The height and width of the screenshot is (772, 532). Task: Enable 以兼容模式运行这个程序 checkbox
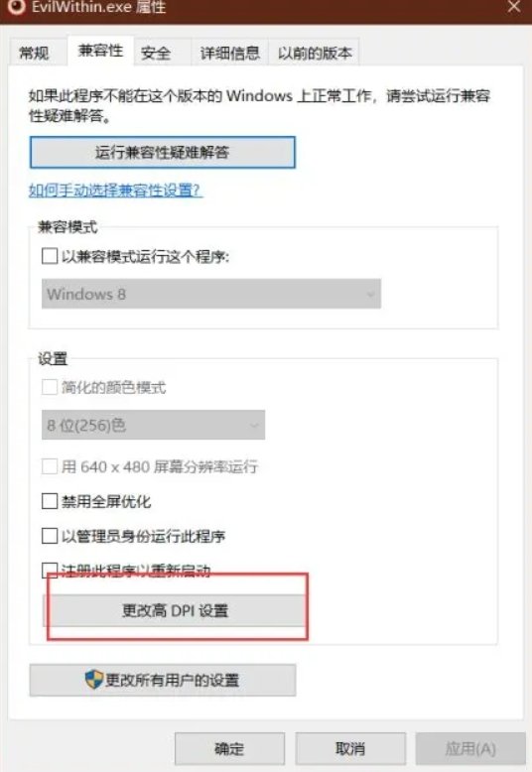pos(50,256)
